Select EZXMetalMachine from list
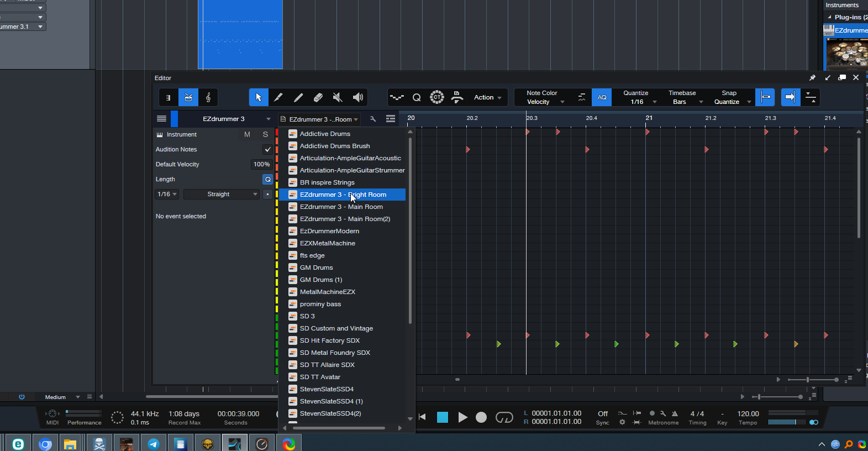This screenshot has width=868, height=451. (327, 243)
